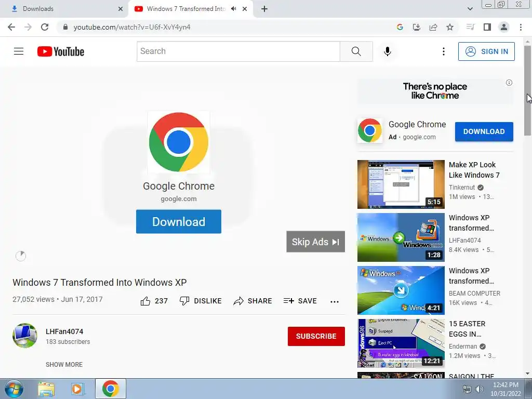Click the sidebar ad DOWNLOAD button

[x=484, y=131]
